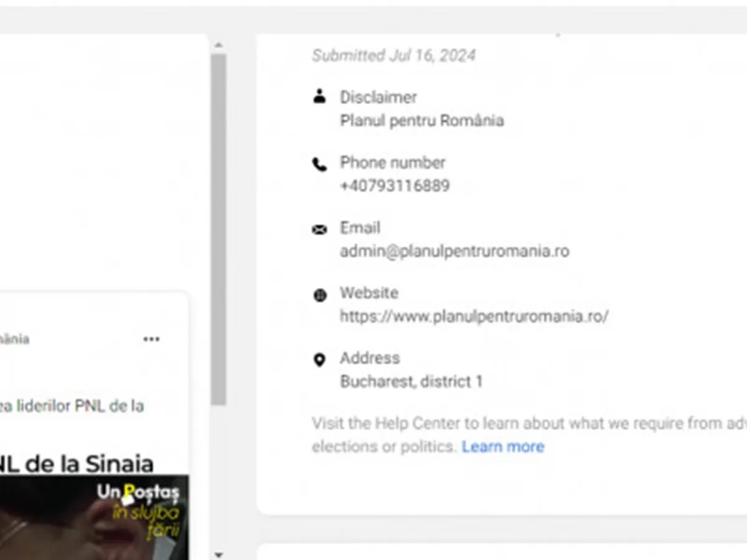Click the phone handset icon
747x560 pixels.
(x=319, y=164)
